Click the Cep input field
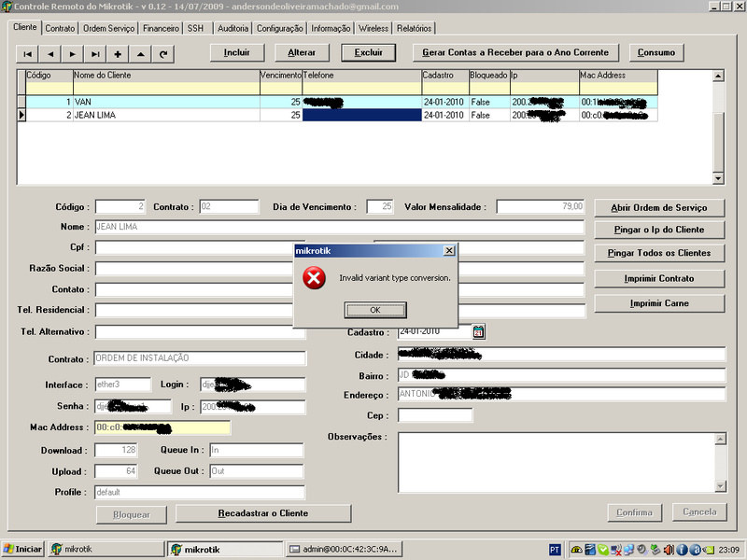This screenshot has width=747, height=560. tap(435, 415)
